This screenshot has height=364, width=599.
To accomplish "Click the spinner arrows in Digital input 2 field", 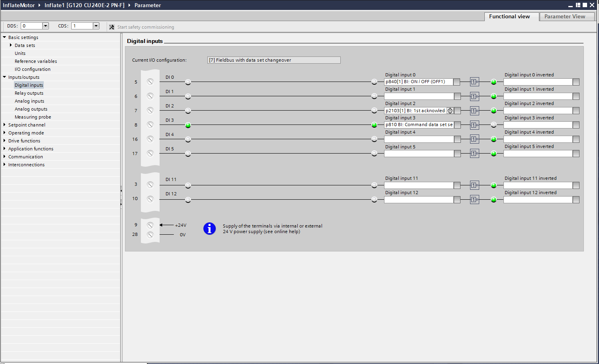I will [450, 111].
